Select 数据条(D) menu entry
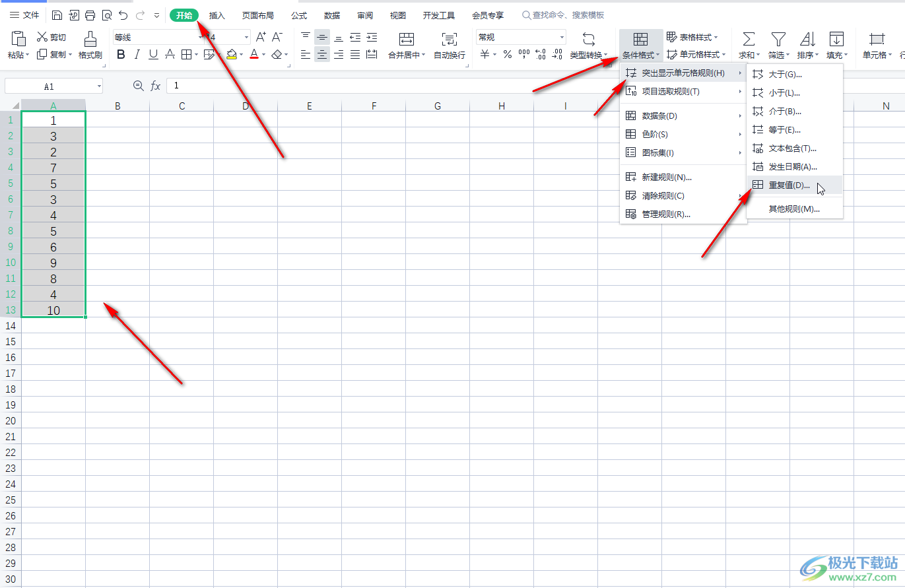Screen dimensions: 905x588 (683, 116)
